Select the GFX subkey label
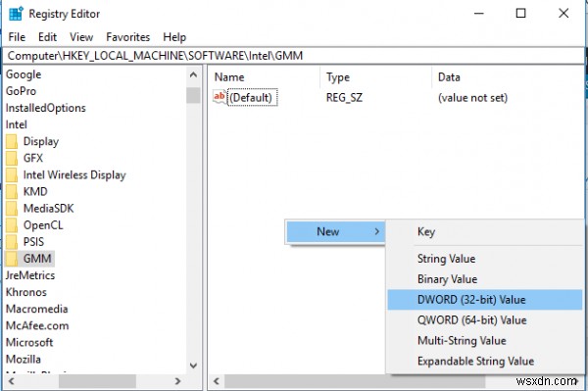 point(33,158)
